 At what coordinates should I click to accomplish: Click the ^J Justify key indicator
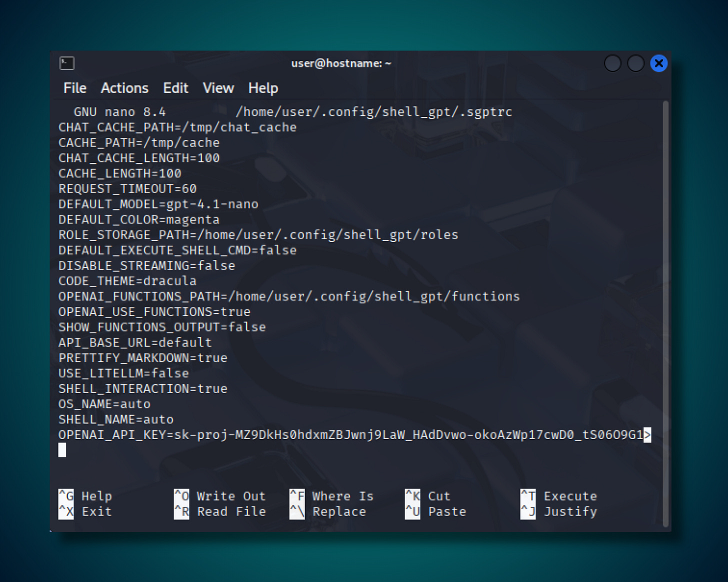click(x=527, y=511)
